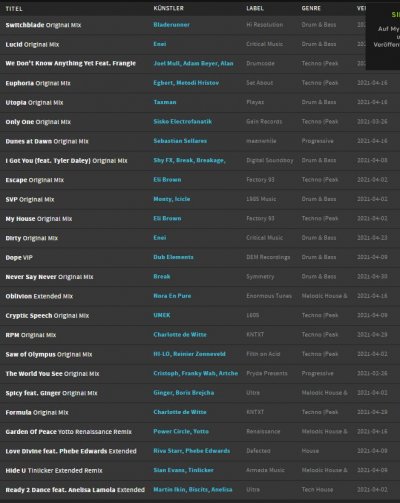Open label Filth on Acid
This screenshot has width=400, height=503.
tap(263, 354)
